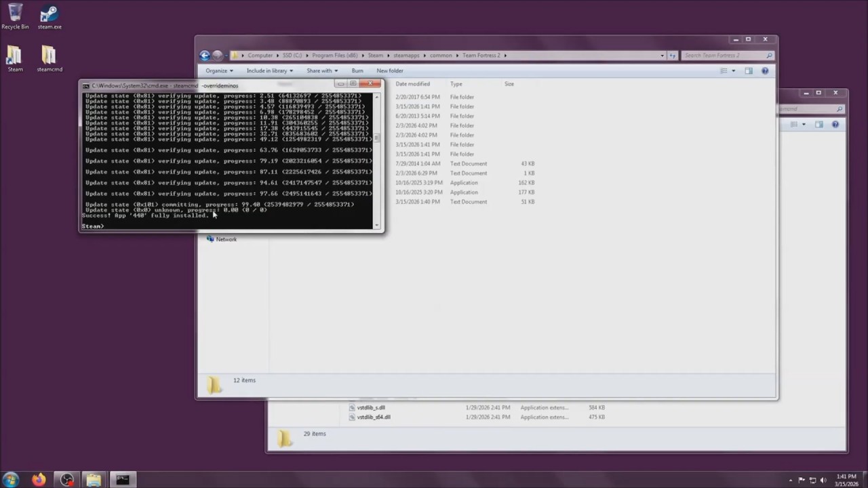Sort by Type column header
The width and height of the screenshot is (868, 488).
[x=456, y=84]
